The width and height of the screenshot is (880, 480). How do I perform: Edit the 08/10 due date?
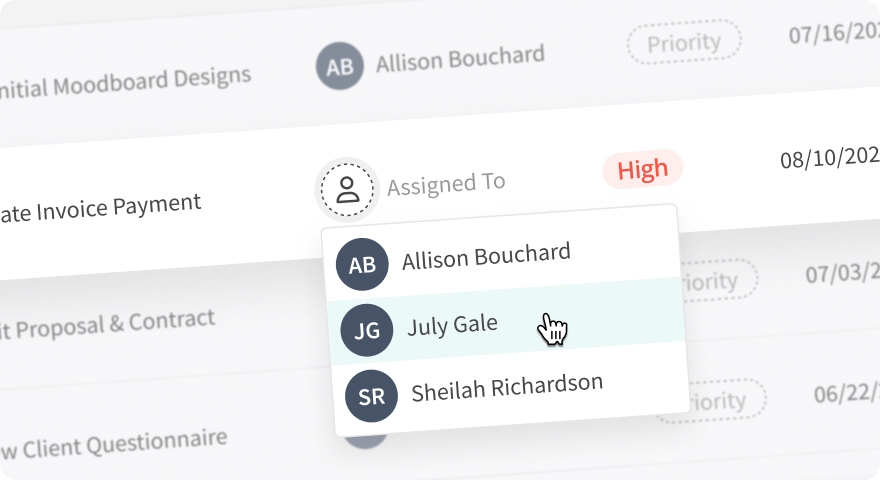tap(829, 158)
